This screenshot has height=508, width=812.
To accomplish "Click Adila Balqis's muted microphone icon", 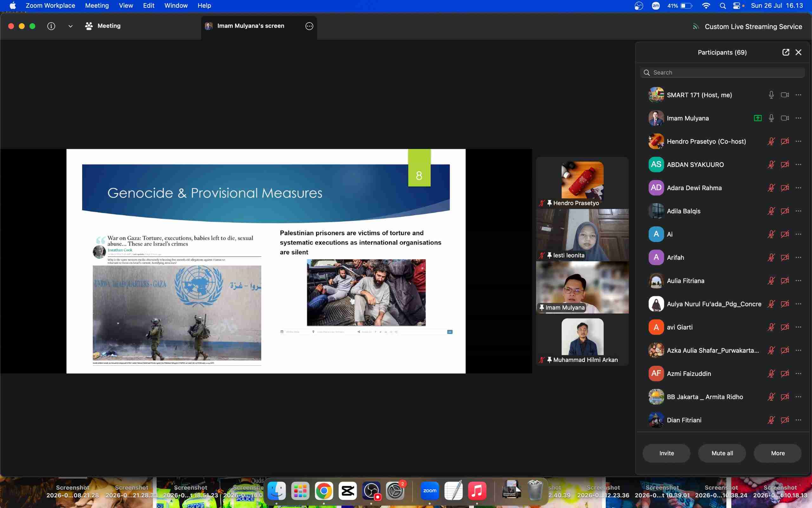I will click(x=771, y=211).
